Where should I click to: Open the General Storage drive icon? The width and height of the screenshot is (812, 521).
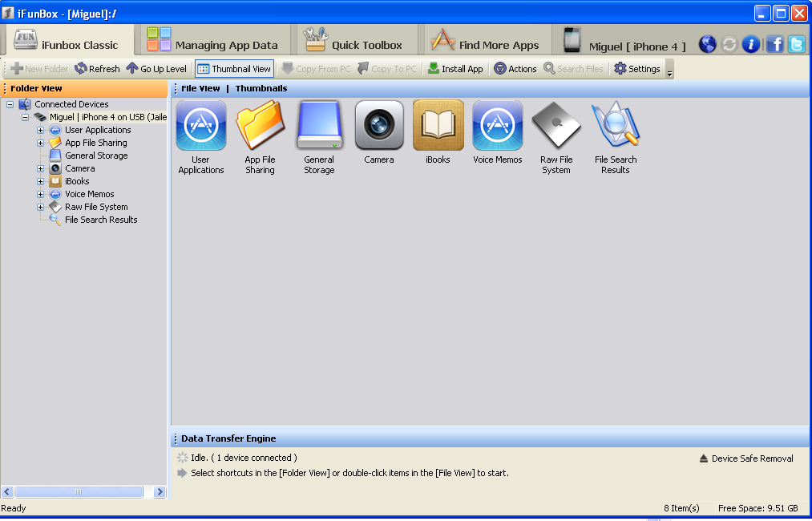319,138
